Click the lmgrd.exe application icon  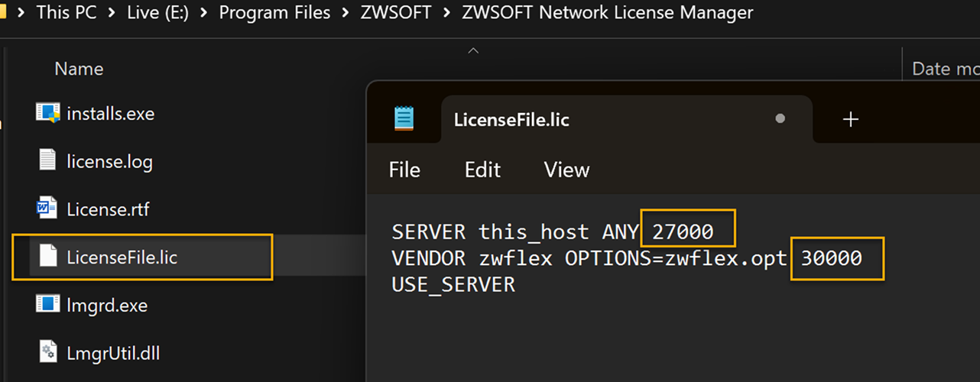coord(48,305)
